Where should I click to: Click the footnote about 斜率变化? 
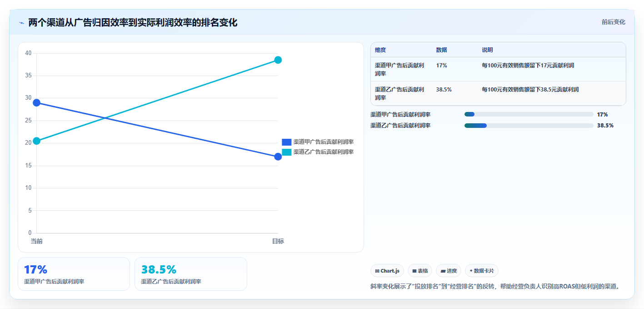coord(495,286)
